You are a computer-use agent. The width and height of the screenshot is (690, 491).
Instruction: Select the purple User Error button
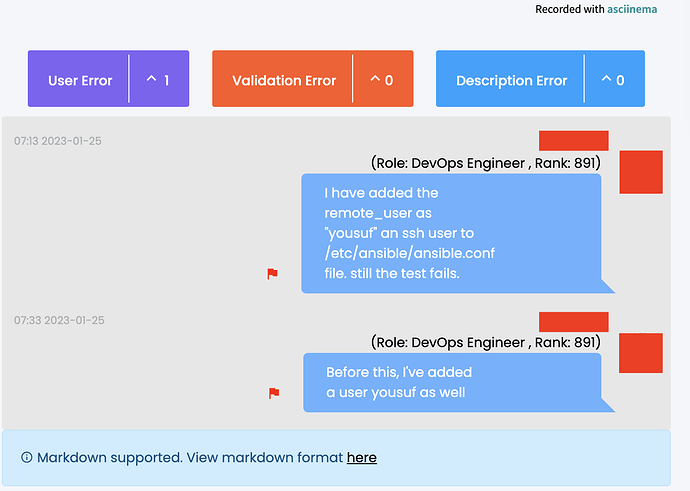[x=80, y=80]
